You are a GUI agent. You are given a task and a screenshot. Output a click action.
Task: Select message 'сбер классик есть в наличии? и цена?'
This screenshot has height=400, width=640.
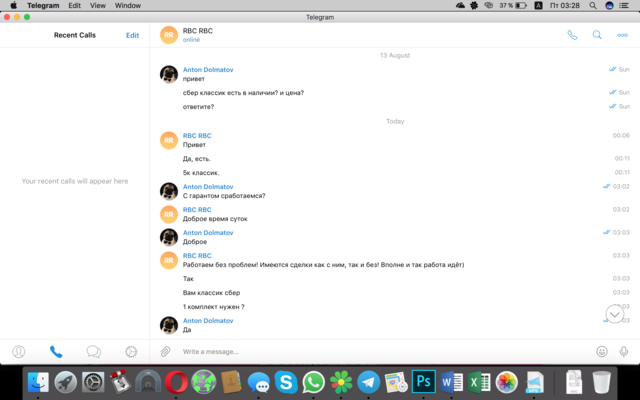click(x=243, y=93)
